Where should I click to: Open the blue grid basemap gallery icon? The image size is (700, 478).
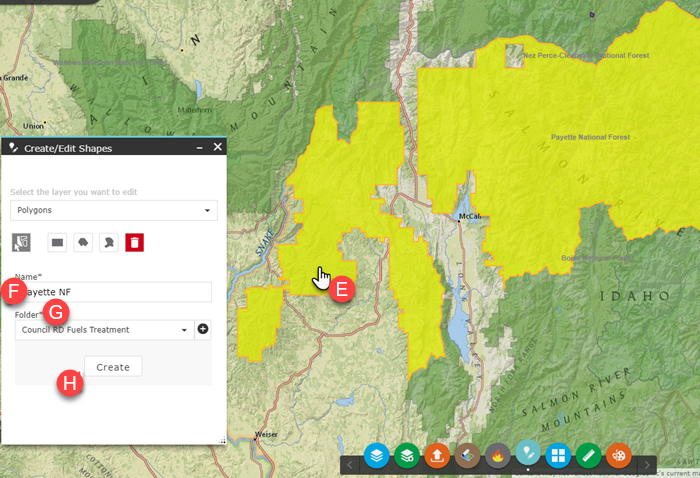coord(558,456)
